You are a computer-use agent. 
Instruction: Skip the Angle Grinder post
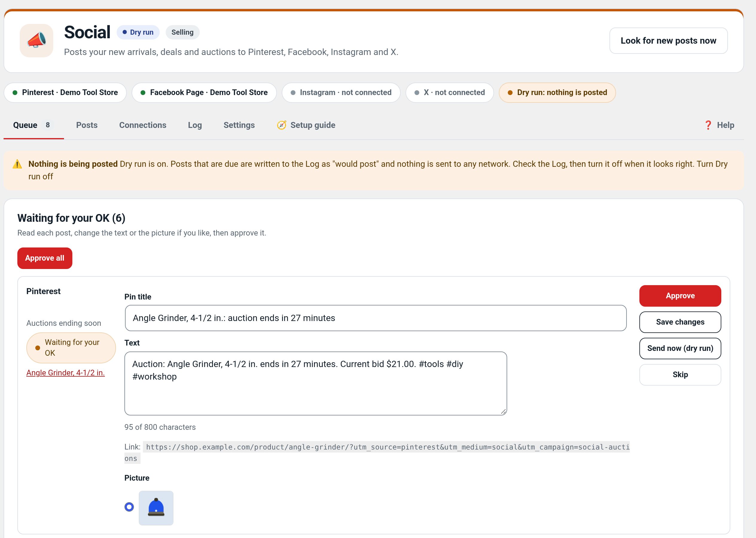click(x=680, y=375)
